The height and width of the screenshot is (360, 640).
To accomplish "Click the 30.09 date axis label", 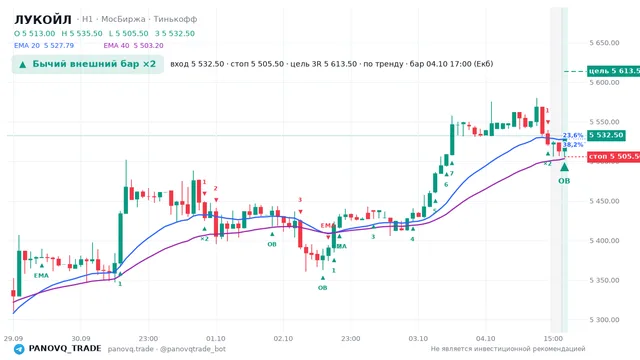I will click(x=81, y=339).
